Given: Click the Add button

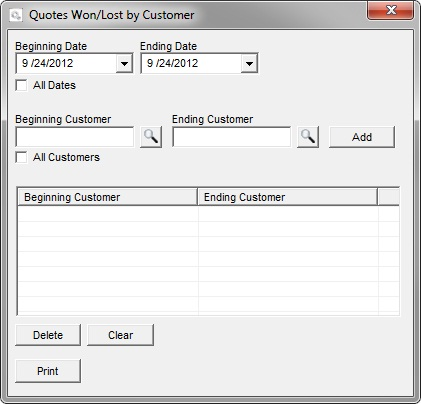Looking at the screenshot, I should click(x=362, y=137).
